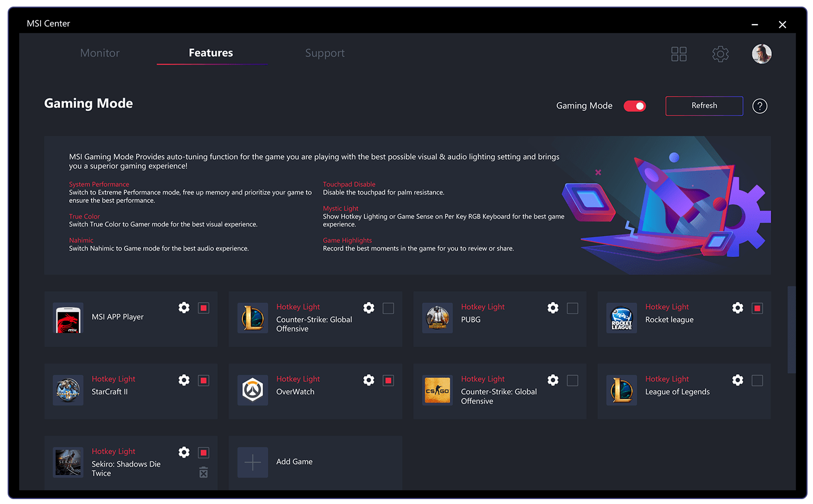Screen dimensions: 813x504
Task: Delete Sekiro game with trash icon
Action: (204, 472)
